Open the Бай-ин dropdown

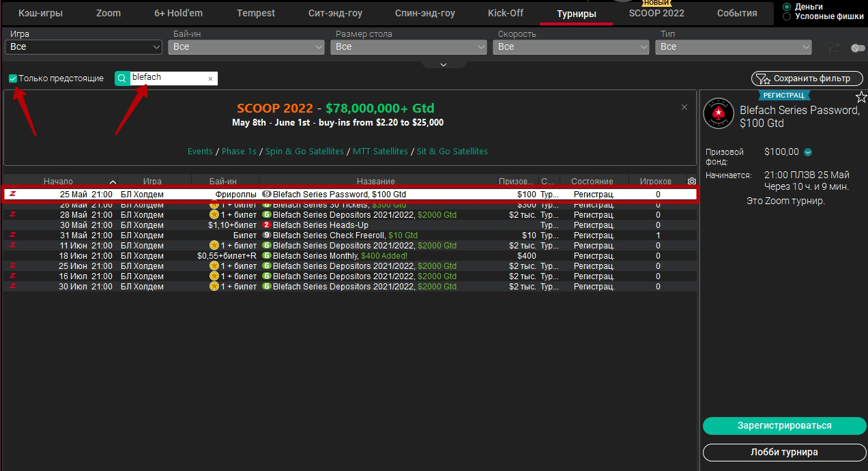click(246, 46)
